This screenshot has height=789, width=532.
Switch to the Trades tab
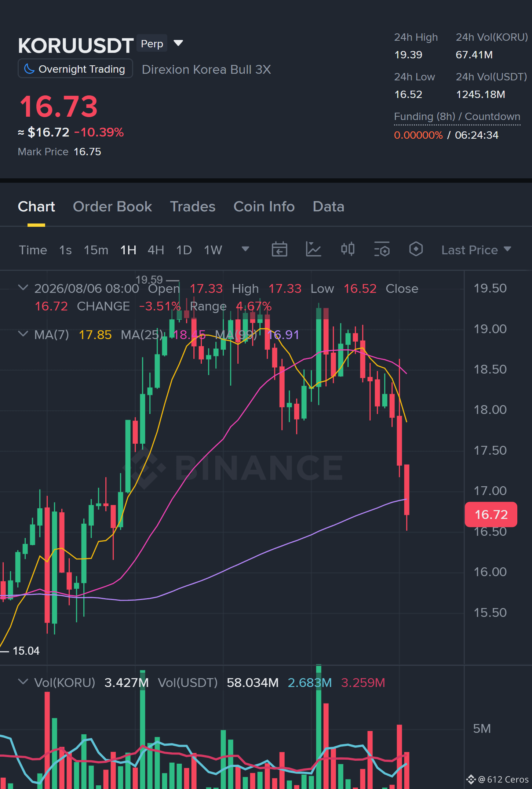193,207
